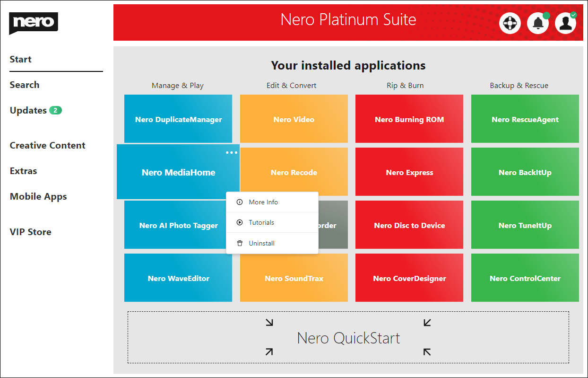Launch Nero Disc to Device tile
Viewport: 588px width, 378px height.
[409, 225]
